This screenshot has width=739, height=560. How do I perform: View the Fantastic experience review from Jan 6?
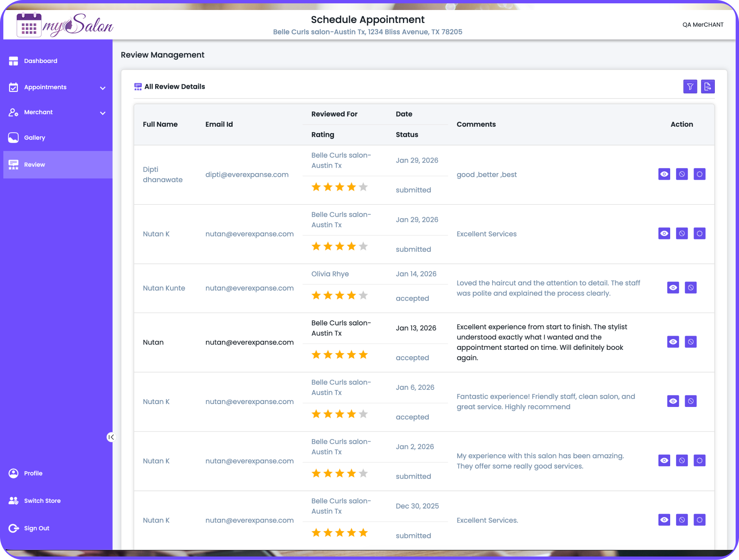(x=673, y=401)
